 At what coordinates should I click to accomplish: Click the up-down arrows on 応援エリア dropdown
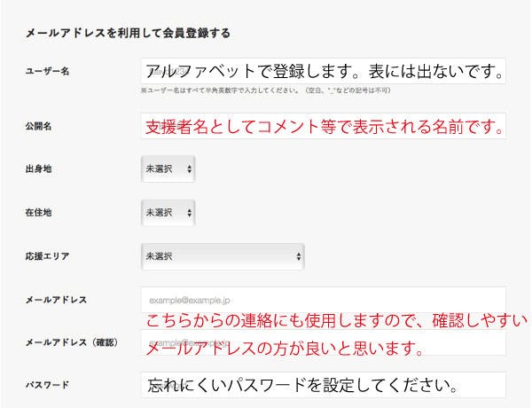coord(298,256)
